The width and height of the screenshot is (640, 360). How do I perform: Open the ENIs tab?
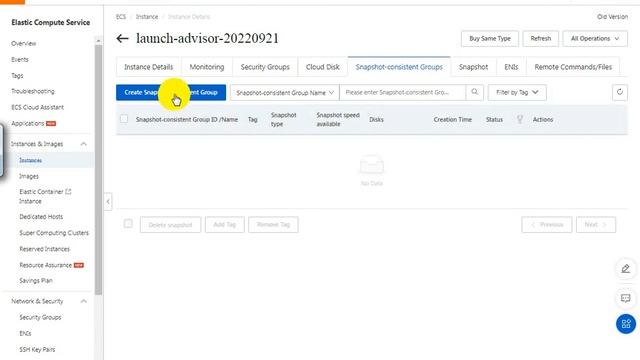click(x=511, y=67)
